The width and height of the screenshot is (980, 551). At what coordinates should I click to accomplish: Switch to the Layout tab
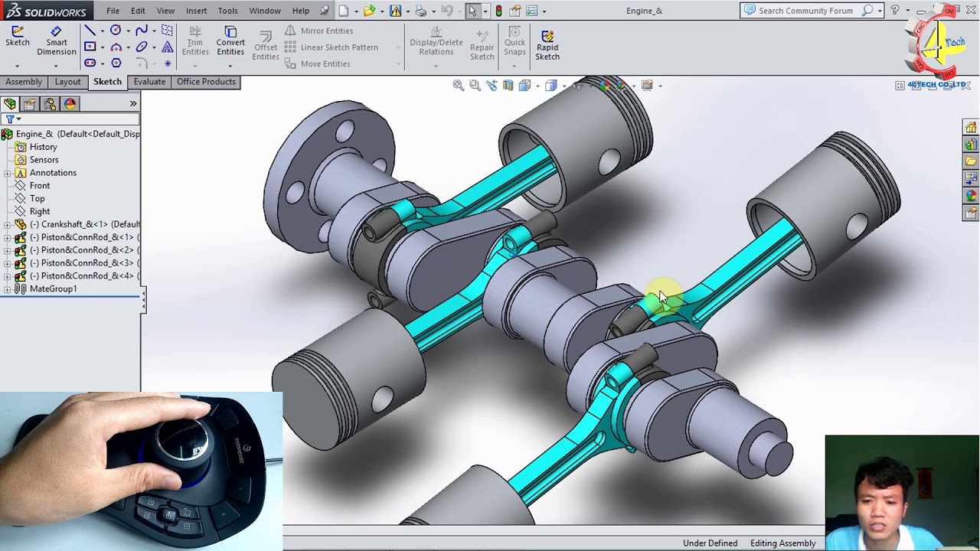[67, 82]
